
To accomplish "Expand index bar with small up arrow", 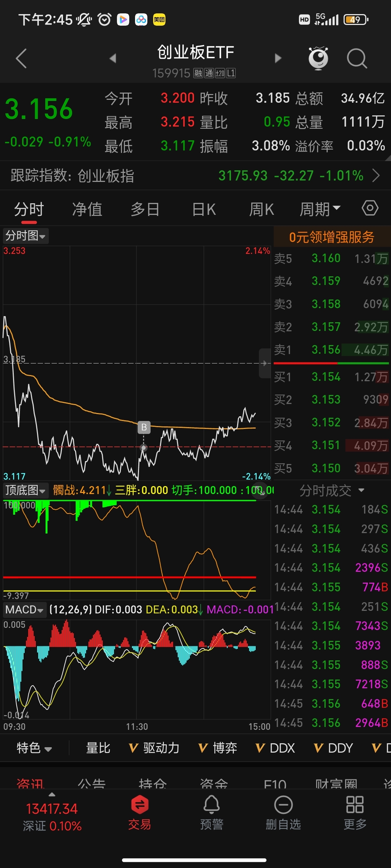I will point(52,795).
